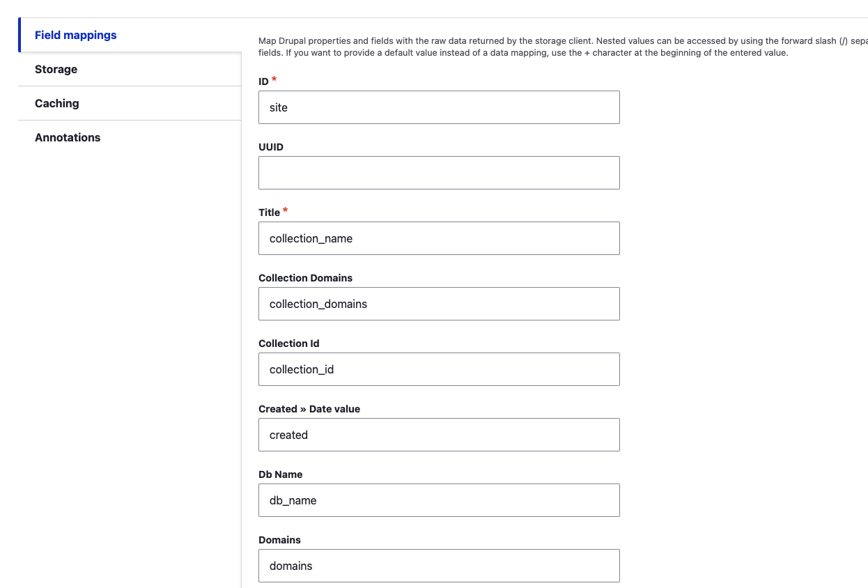Viewport: 868px width, 588px height.
Task: Click the Created » Date value field
Action: (439, 435)
